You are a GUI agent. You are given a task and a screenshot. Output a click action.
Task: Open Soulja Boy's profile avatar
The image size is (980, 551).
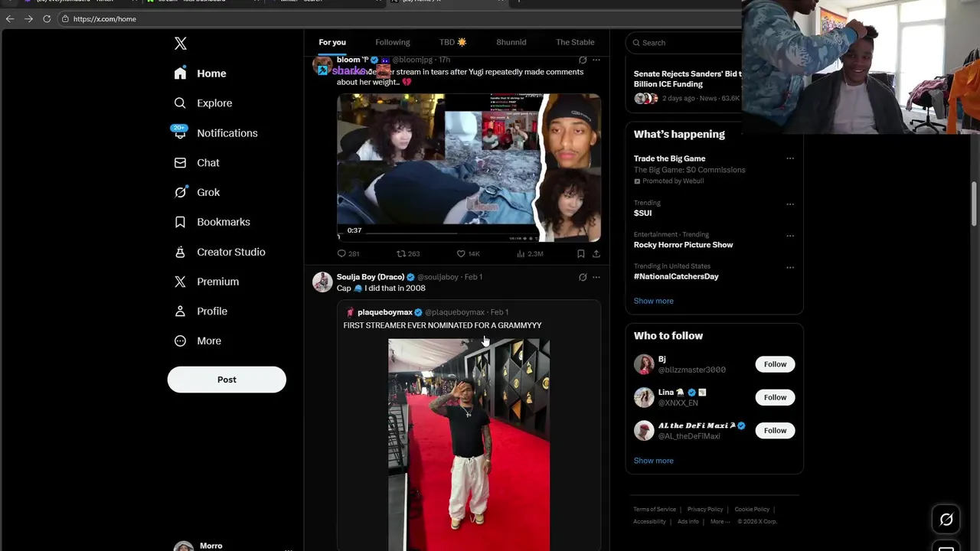click(x=322, y=282)
